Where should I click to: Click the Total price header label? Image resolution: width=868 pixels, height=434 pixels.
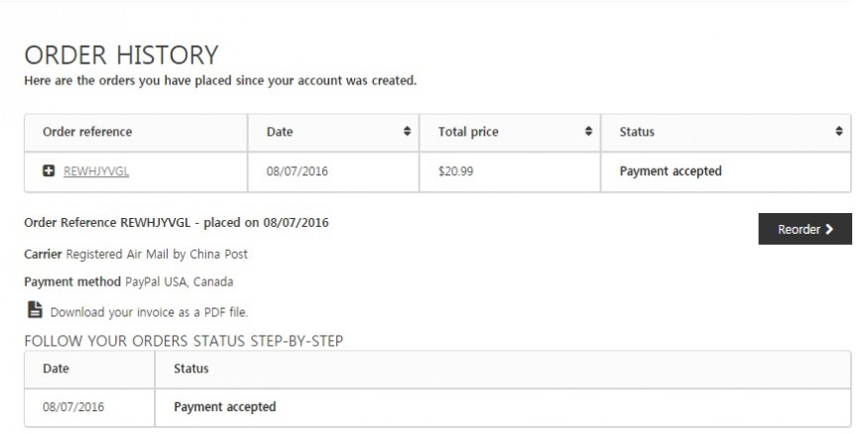coord(468,132)
